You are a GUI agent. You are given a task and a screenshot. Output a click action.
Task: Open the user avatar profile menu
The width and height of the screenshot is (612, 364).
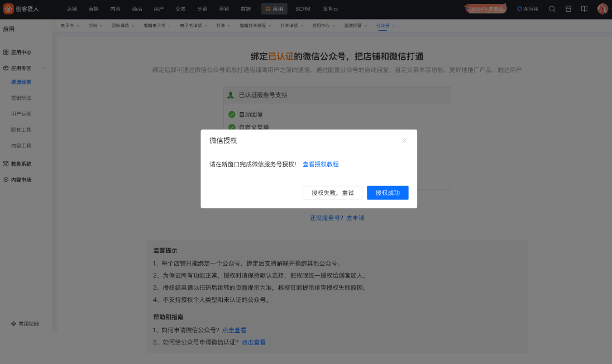pos(602,9)
